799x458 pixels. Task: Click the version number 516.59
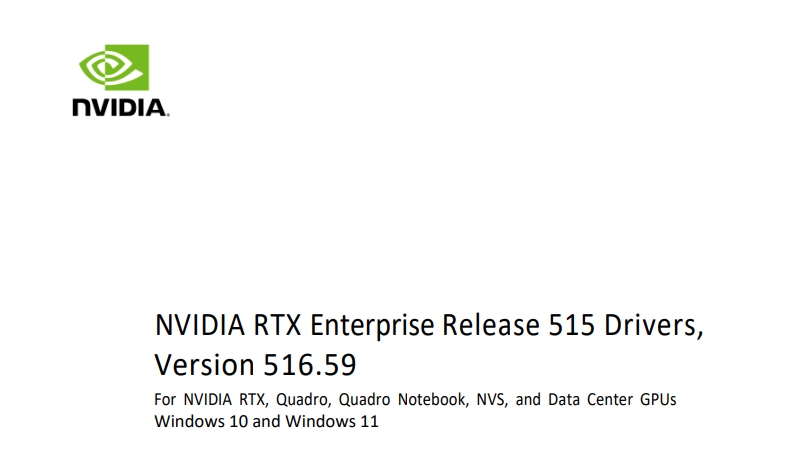[310, 365]
